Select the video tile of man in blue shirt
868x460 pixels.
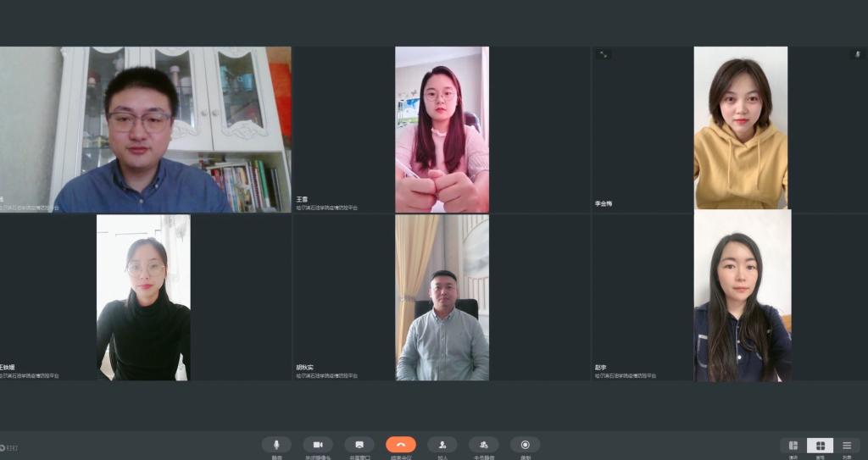tap(145, 129)
